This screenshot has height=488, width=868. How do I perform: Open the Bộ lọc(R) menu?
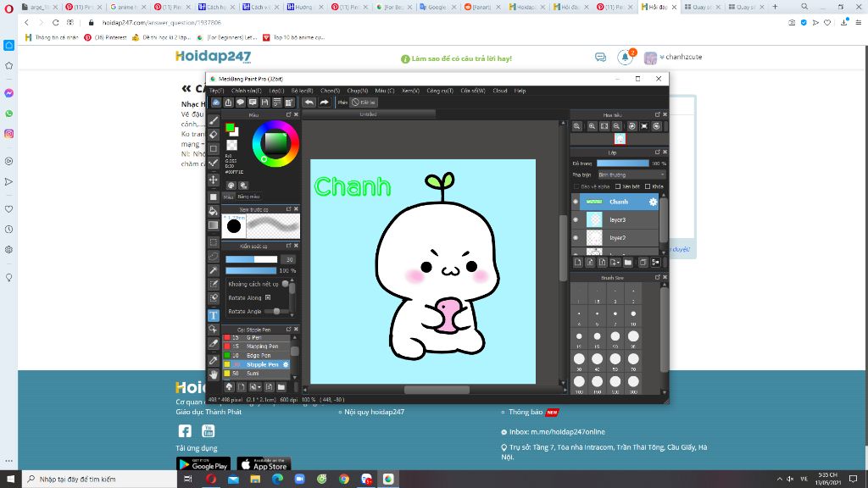coord(303,91)
